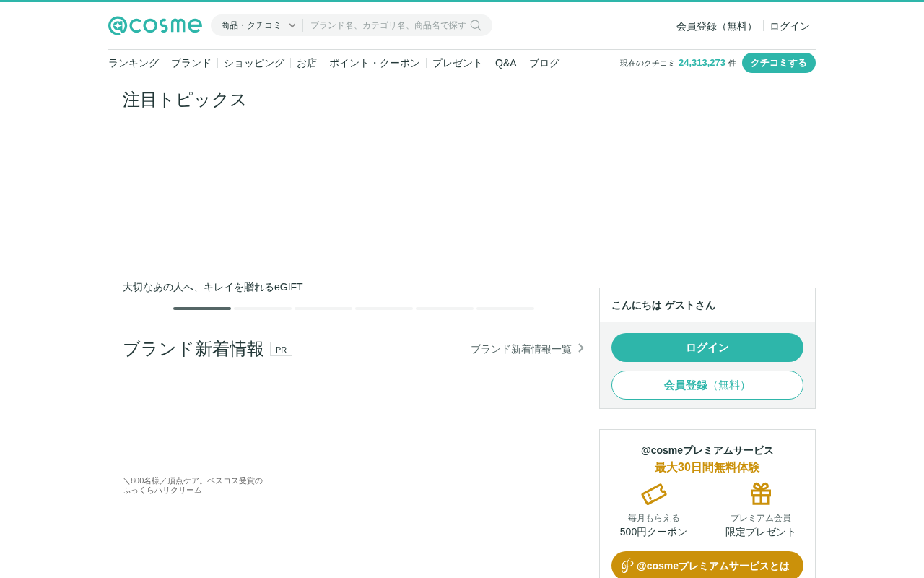
Task: Open the ポイント・クーポン menu
Action: (x=375, y=63)
